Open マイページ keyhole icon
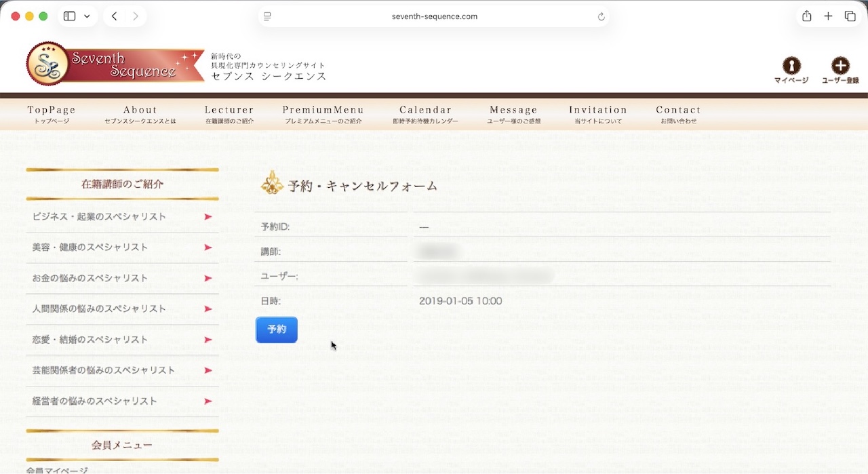The height and width of the screenshot is (474, 868). click(791, 66)
